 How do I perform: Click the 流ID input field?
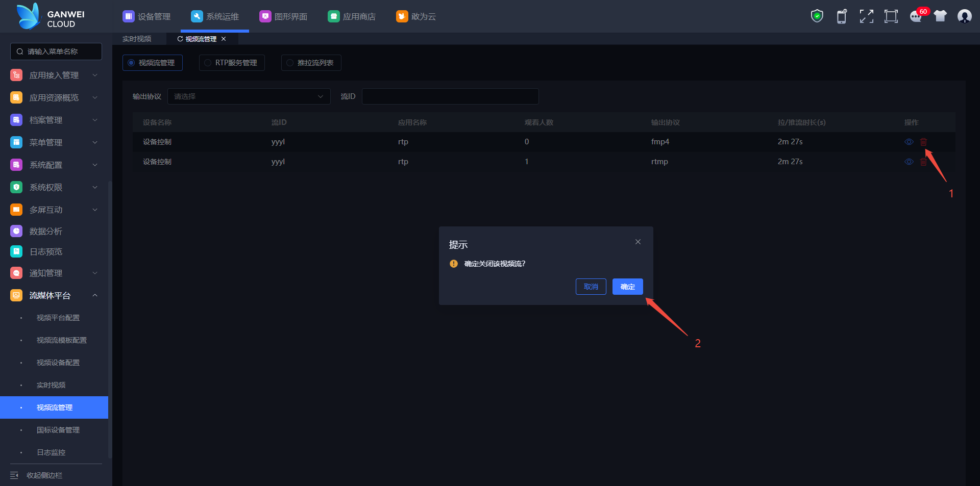tap(450, 96)
